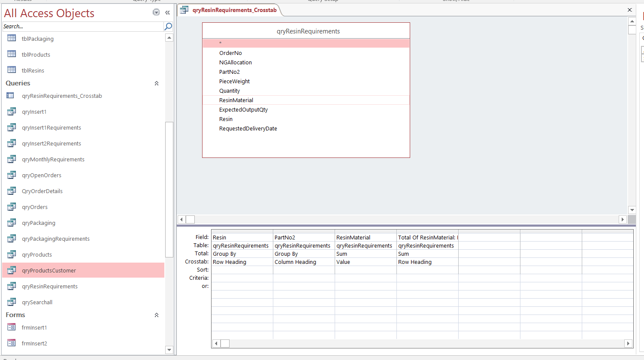
Task: Click the tblPackaging table icon
Action: pos(12,39)
